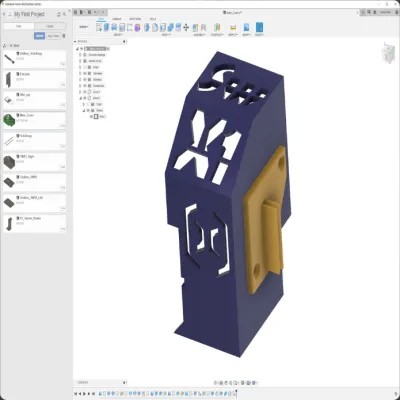Screen dimensions: 400x400
Task: Click the New Folder button
Action: [x=53, y=36]
